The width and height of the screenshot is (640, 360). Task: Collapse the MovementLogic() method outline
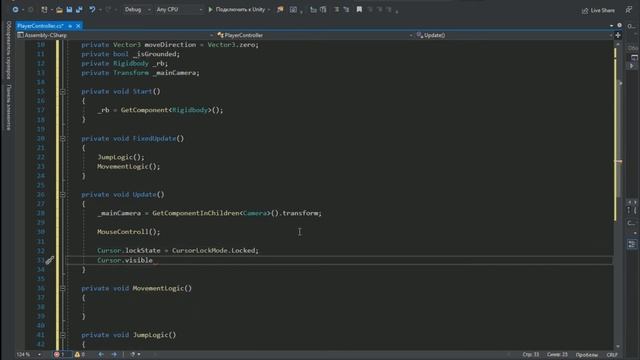[62, 288]
